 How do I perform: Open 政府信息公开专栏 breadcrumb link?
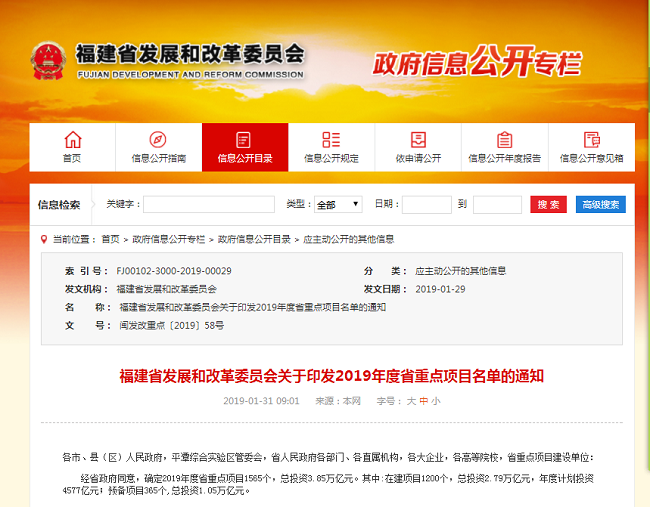169,239
